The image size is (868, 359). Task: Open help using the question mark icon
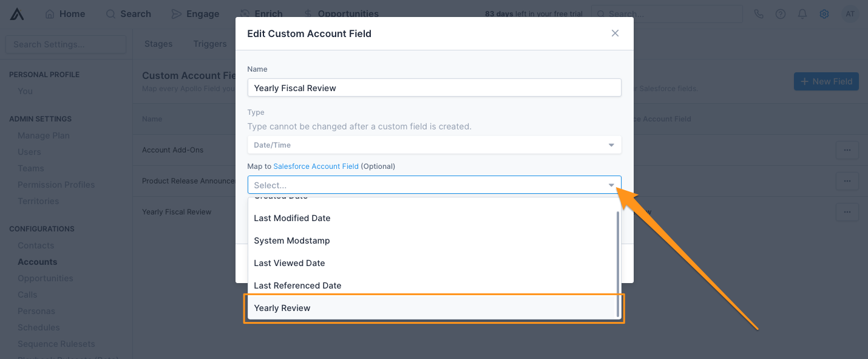click(780, 13)
